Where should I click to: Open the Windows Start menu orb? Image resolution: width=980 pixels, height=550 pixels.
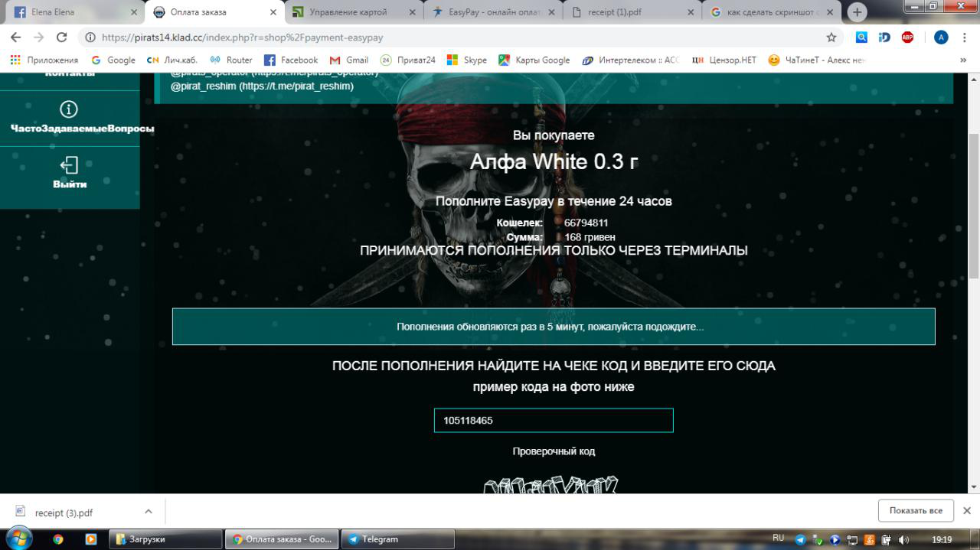(x=19, y=538)
